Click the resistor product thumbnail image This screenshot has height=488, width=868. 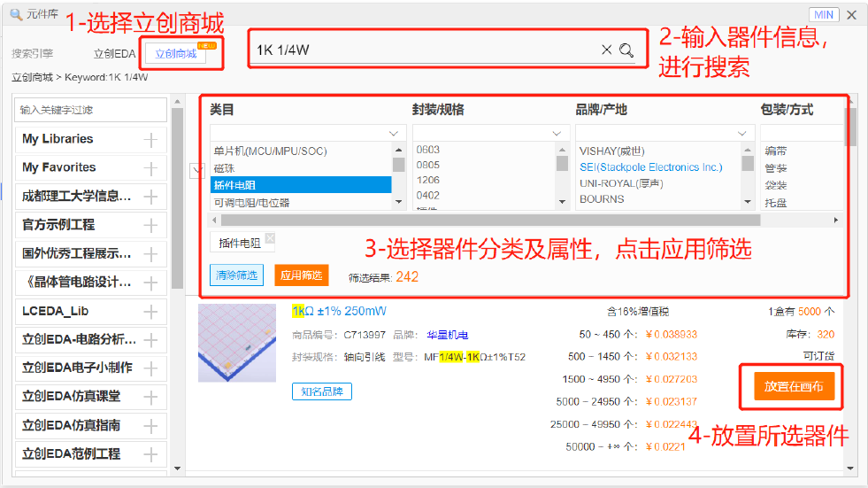tap(237, 343)
